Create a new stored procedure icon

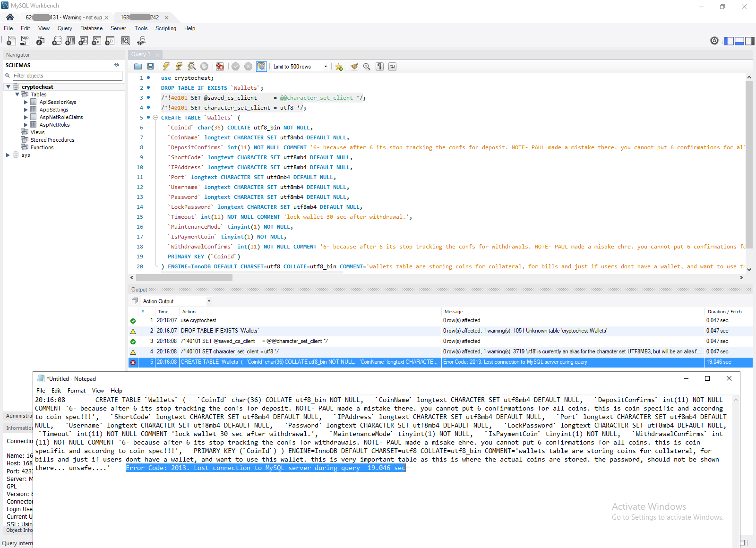96,41
